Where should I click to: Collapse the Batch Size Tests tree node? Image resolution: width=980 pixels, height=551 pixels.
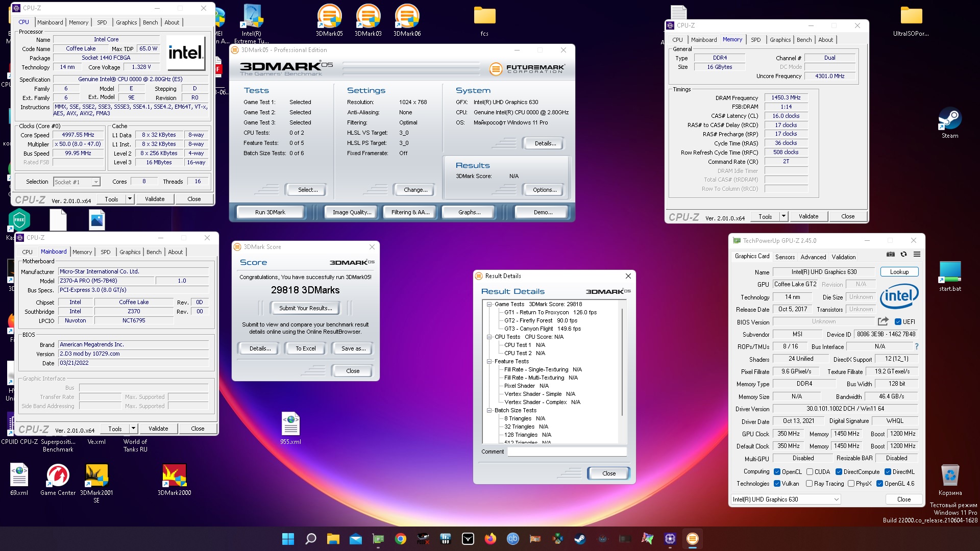pyautogui.click(x=489, y=410)
